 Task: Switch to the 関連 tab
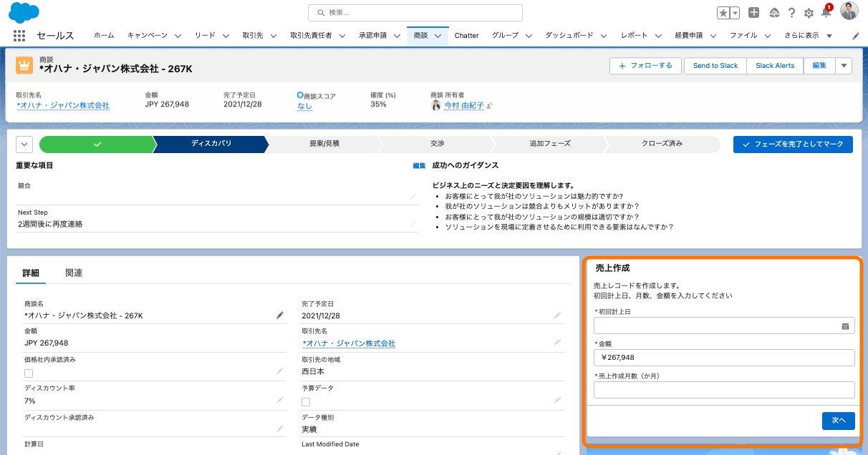point(74,273)
